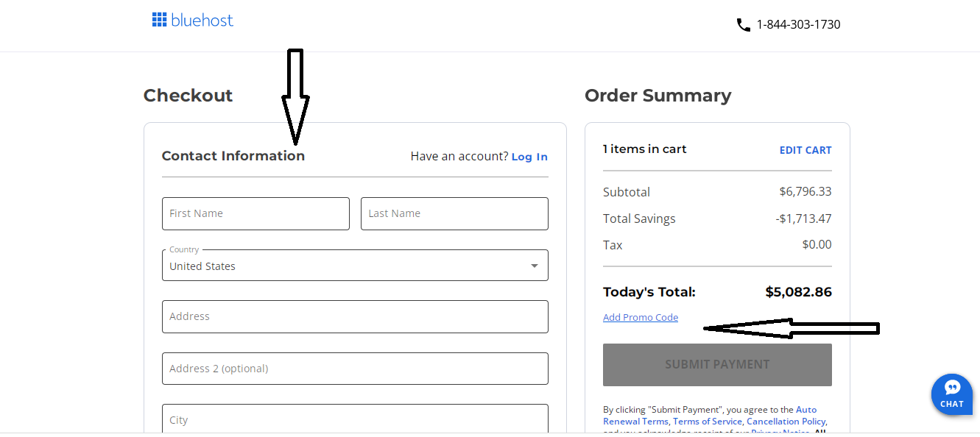
Task: View the Cancellation Policy link
Action: coord(786,422)
